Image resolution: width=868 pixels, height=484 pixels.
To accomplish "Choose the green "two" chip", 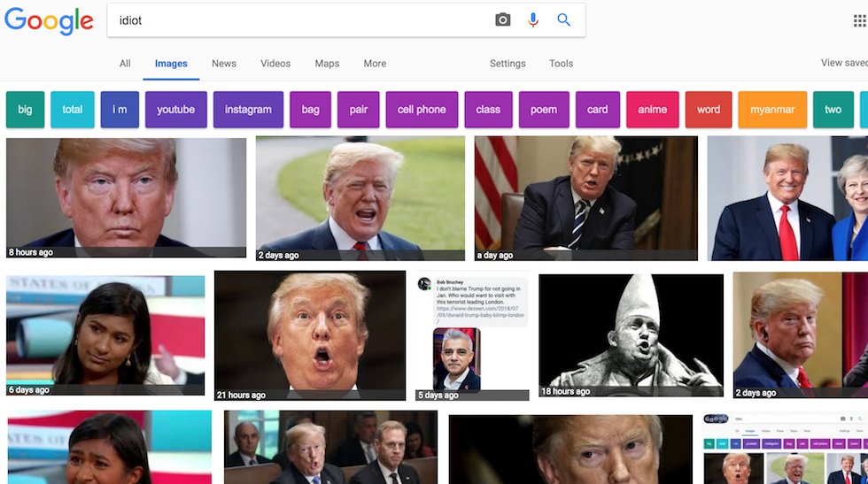I will click(833, 110).
